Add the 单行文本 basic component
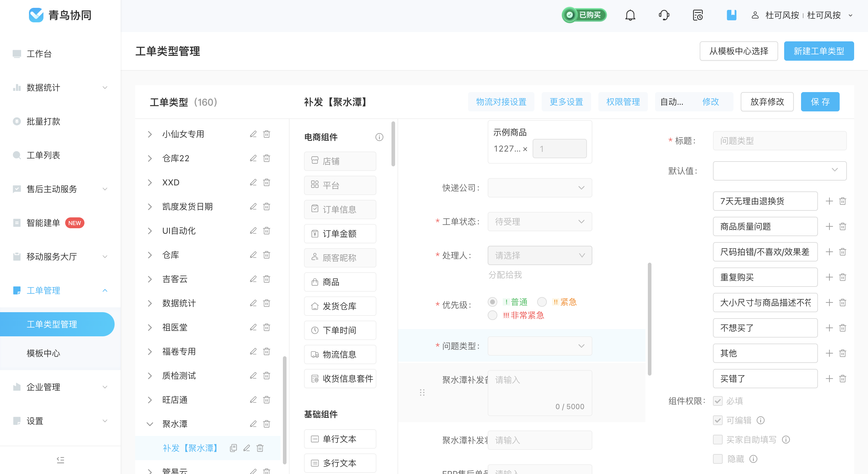Image resolution: width=868 pixels, height=474 pixels. [x=340, y=439]
